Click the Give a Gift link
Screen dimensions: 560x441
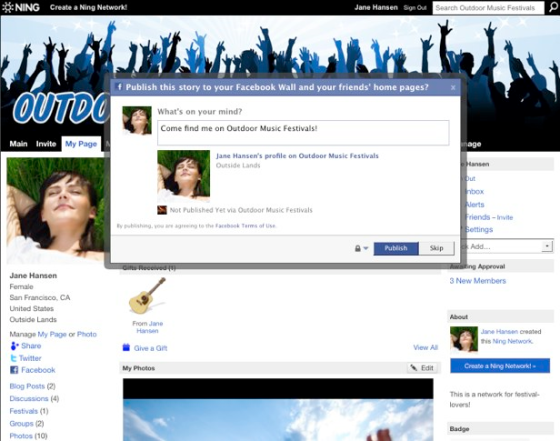click(151, 348)
